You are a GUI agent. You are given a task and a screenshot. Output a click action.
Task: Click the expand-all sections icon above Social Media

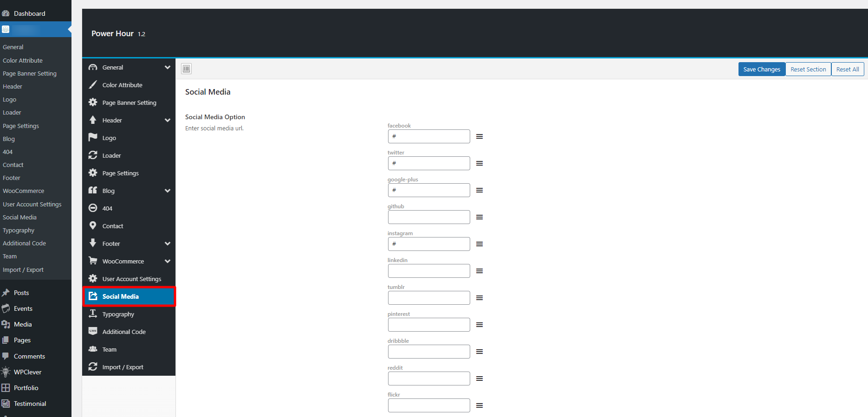(186, 69)
